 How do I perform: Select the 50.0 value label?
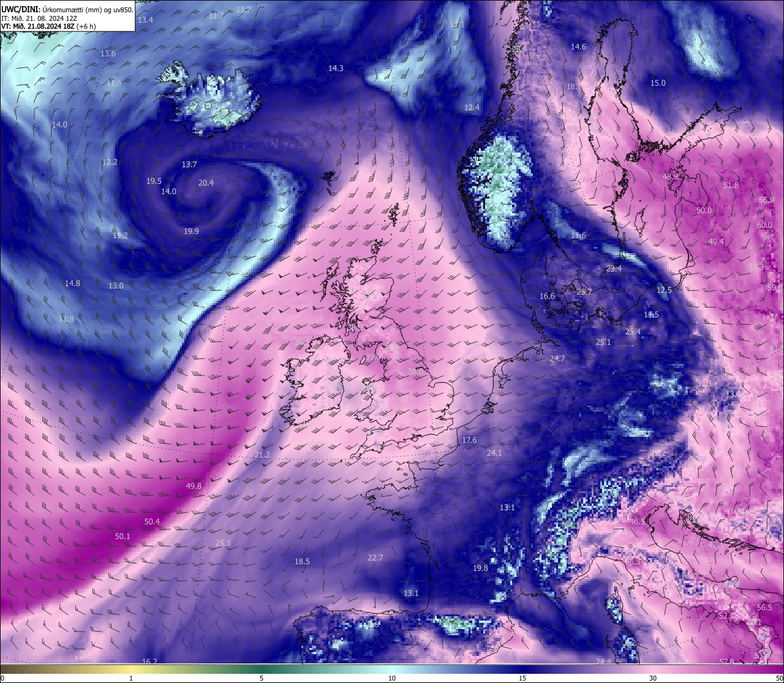pos(704,210)
